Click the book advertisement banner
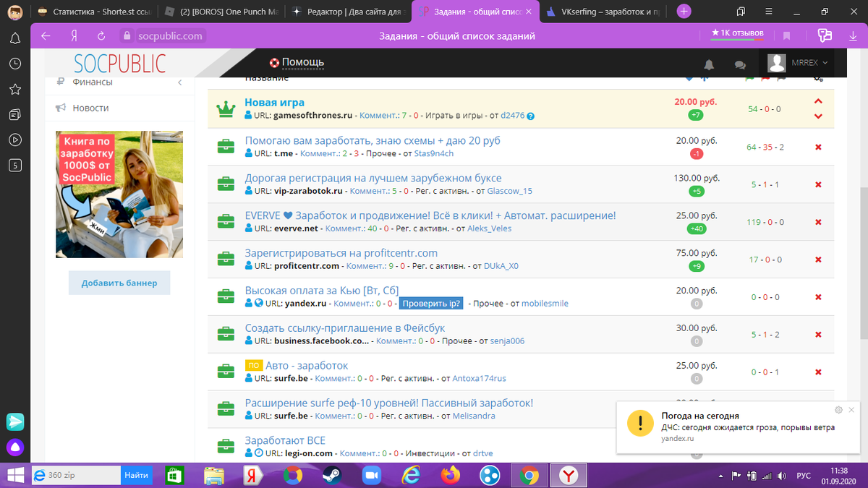The image size is (868, 488). pyautogui.click(x=119, y=194)
